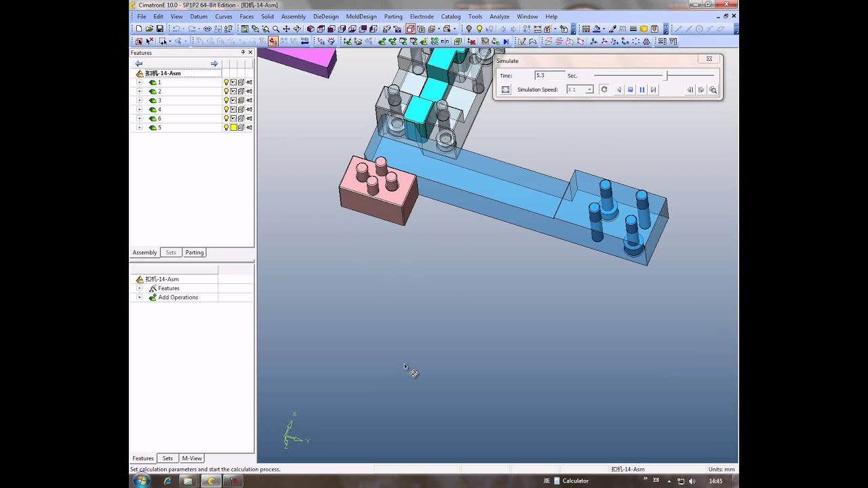This screenshot has height=488, width=868.
Task: Expand component 2 in Features tree
Action: (x=139, y=91)
